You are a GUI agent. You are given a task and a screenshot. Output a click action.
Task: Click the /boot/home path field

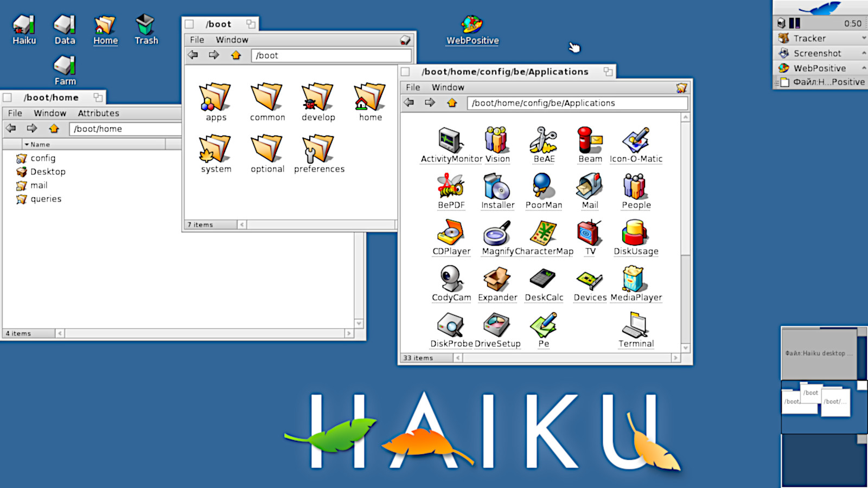pos(125,129)
